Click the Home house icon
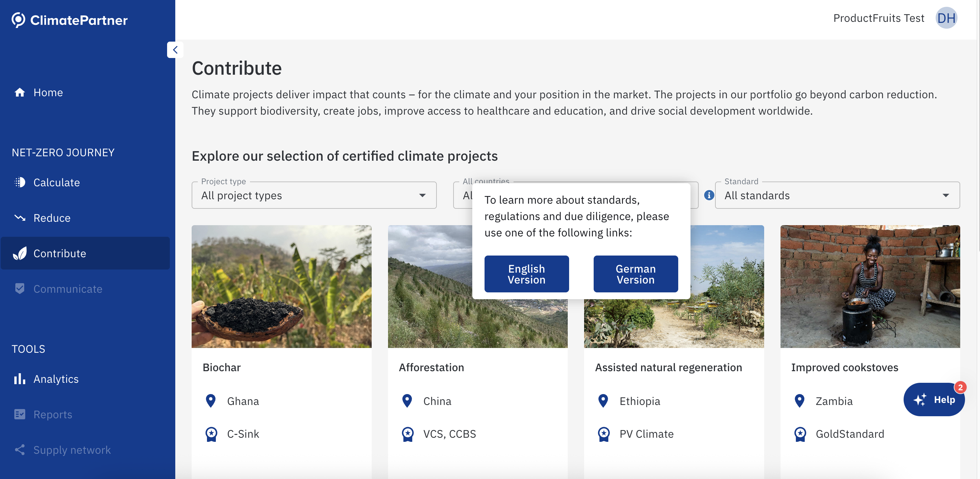The image size is (980, 479). pyautogui.click(x=20, y=92)
